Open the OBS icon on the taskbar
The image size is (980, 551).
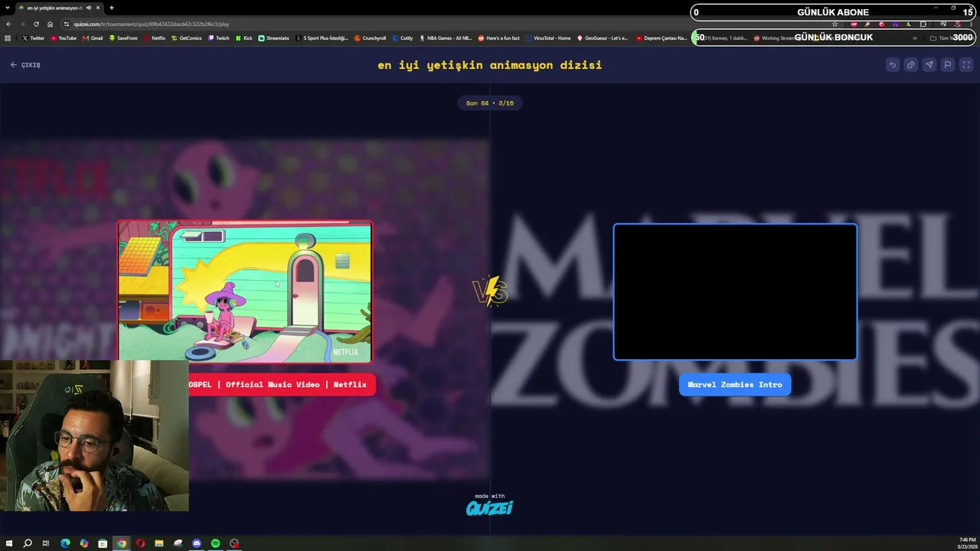(234, 543)
